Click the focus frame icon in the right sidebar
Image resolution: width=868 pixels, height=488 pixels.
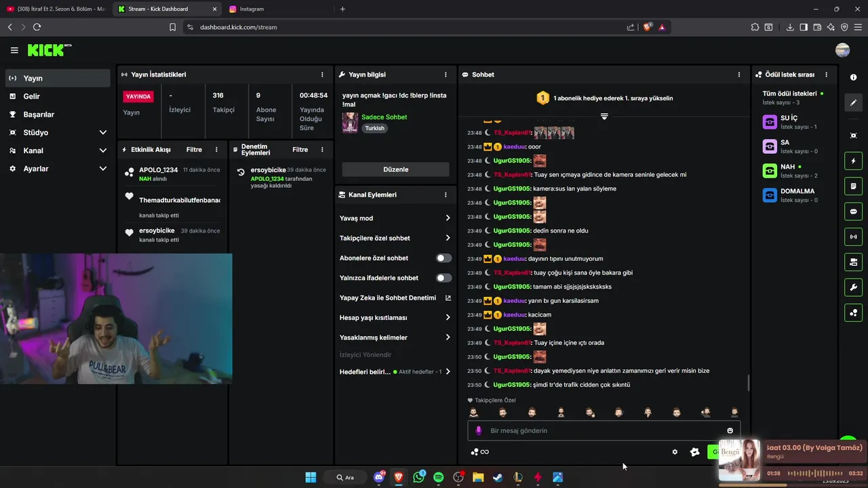853,136
